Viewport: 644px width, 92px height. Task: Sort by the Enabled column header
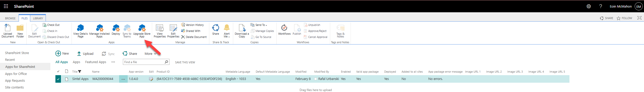point(346,72)
